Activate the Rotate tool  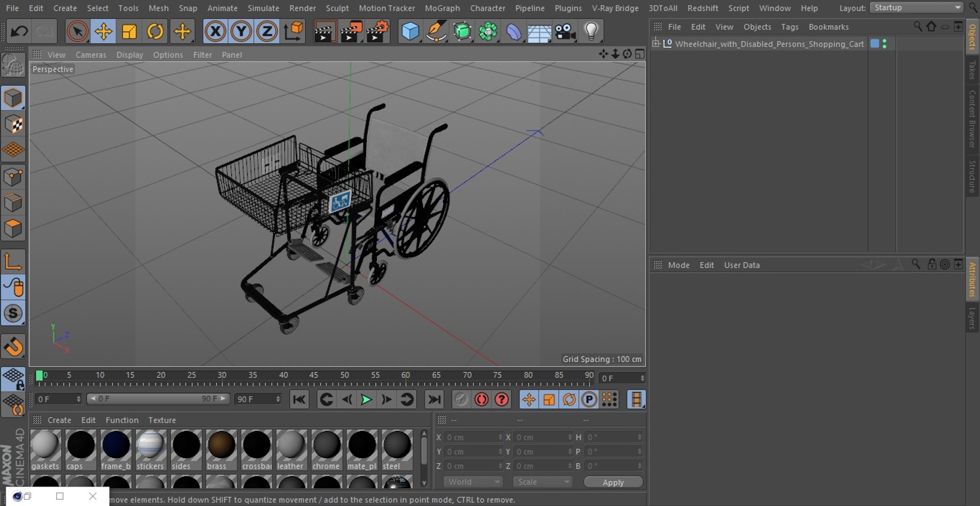[x=155, y=32]
